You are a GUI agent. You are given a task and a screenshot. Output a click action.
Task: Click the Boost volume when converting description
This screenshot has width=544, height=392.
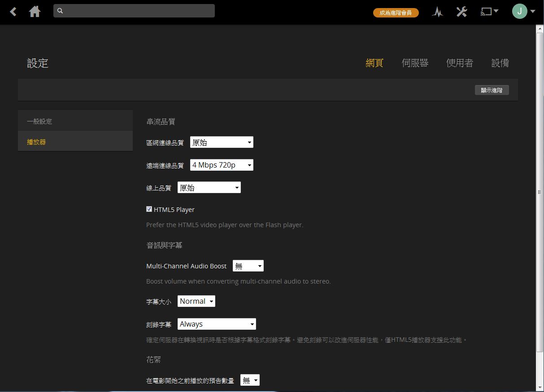[x=238, y=281]
